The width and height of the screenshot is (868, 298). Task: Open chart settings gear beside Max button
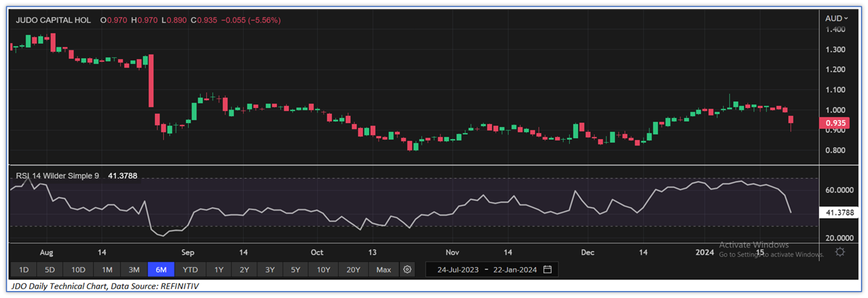(407, 270)
